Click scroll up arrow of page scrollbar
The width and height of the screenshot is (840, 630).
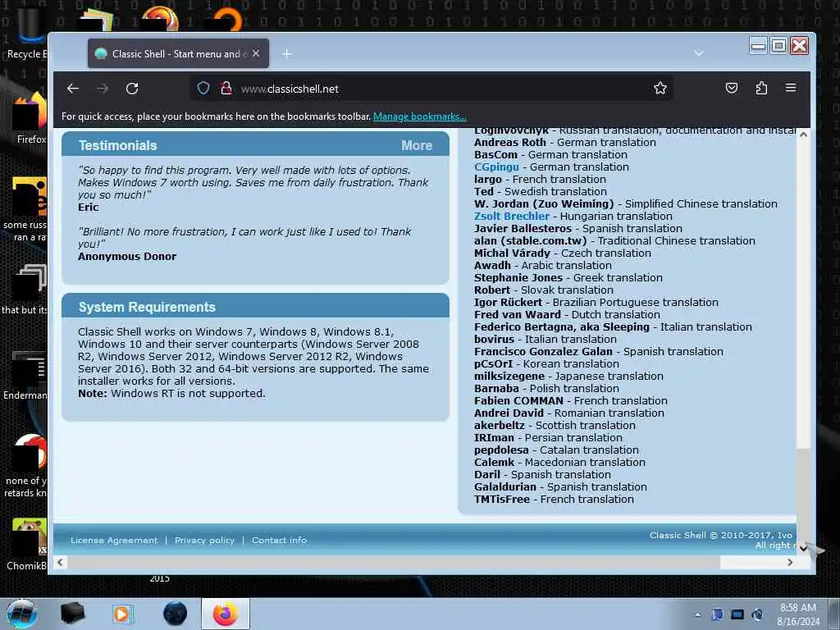[x=803, y=135]
